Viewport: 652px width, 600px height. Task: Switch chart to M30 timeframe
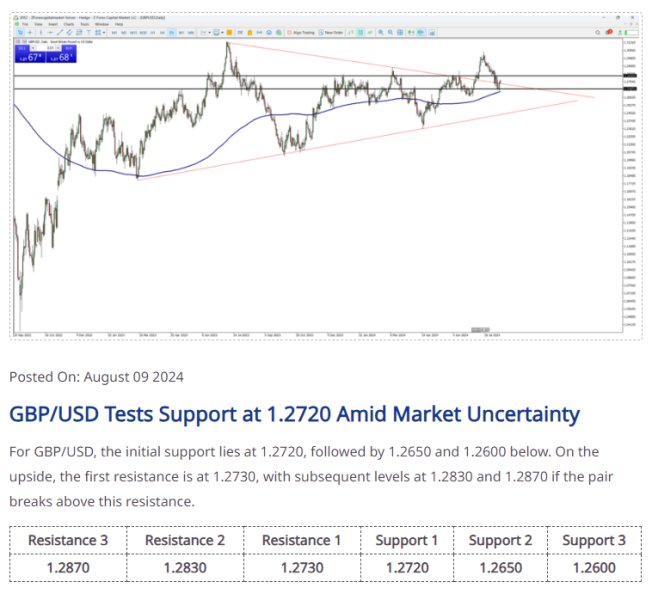coord(143,32)
